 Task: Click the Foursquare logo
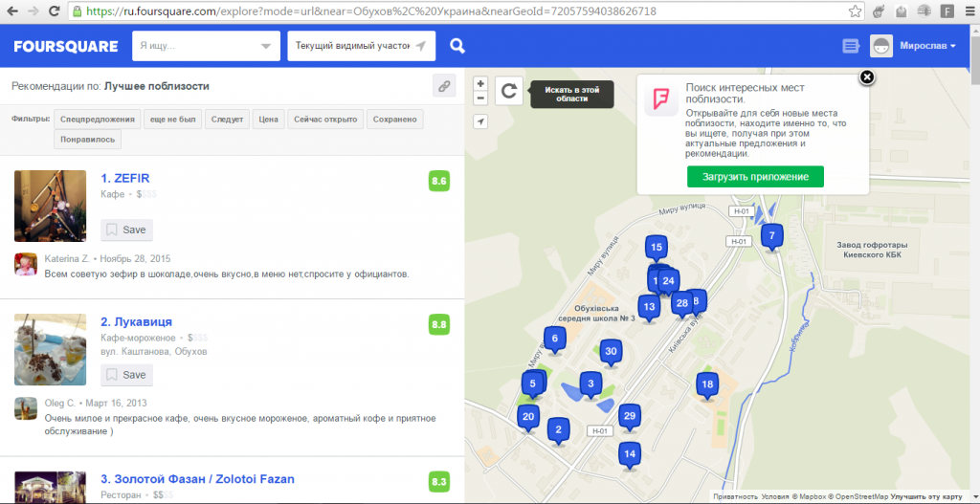(66, 46)
